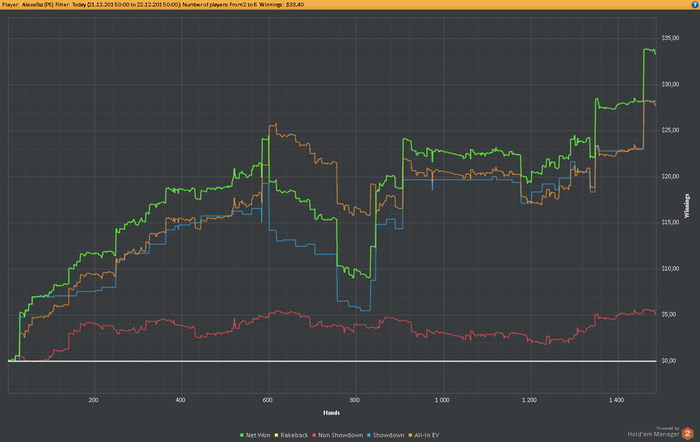Click the orange All-In EV color square

411,435
